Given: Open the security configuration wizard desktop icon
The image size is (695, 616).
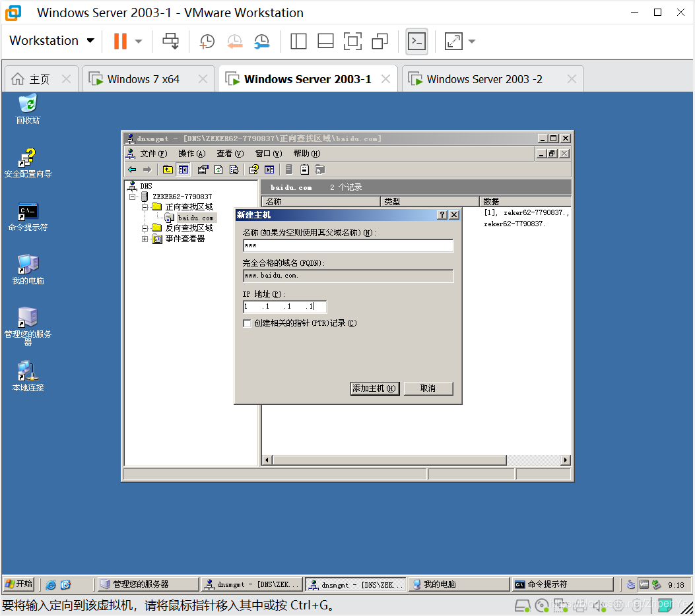Looking at the screenshot, I should [x=28, y=163].
